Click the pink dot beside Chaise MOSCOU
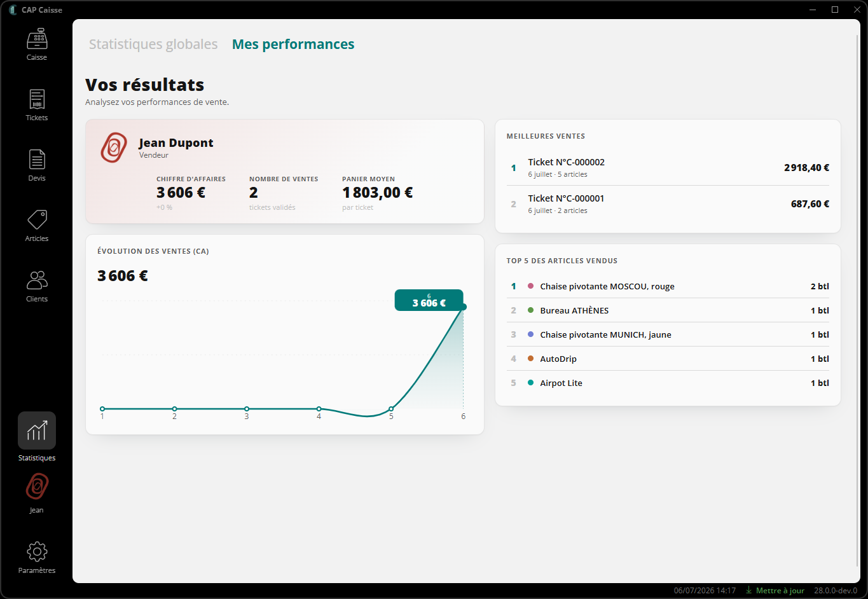The height and width of the screenshot is (599, 868). tap(530, 286)
